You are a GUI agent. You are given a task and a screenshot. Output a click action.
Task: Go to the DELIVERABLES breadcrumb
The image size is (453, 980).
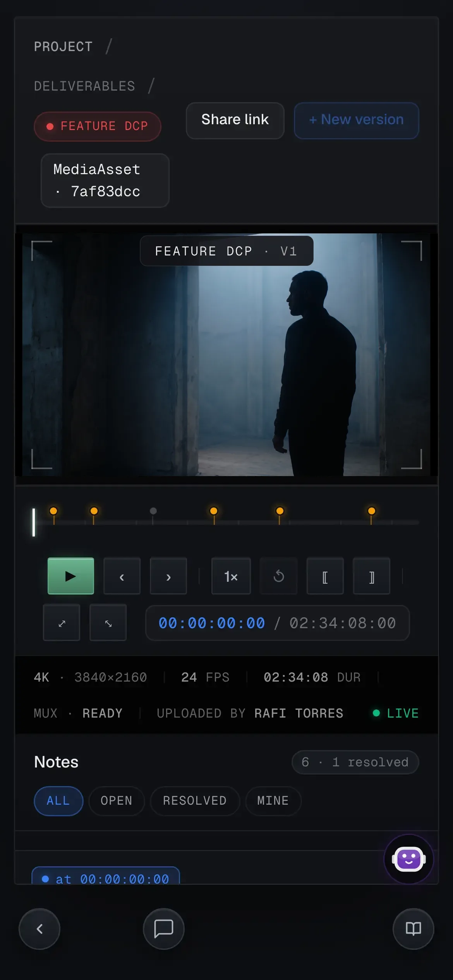coord(84,86)
